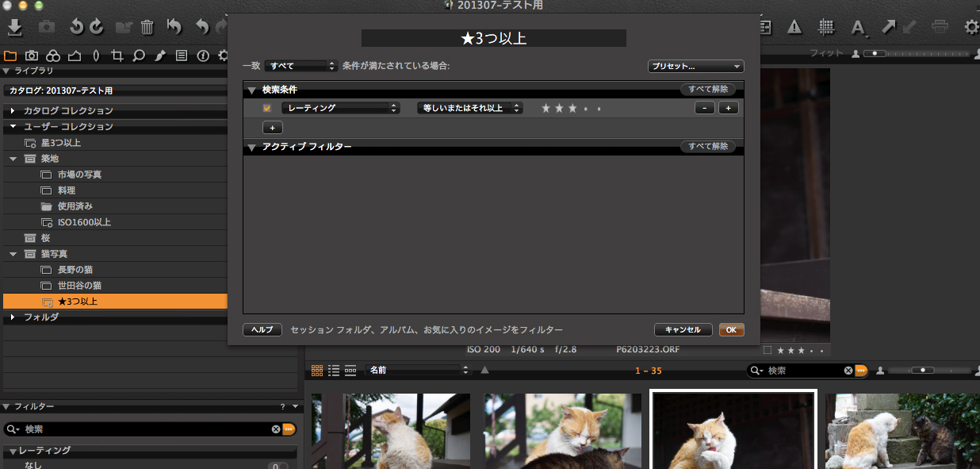The image size is (980, 469).
Task: Click the trash delete icon
Action: 147,27
